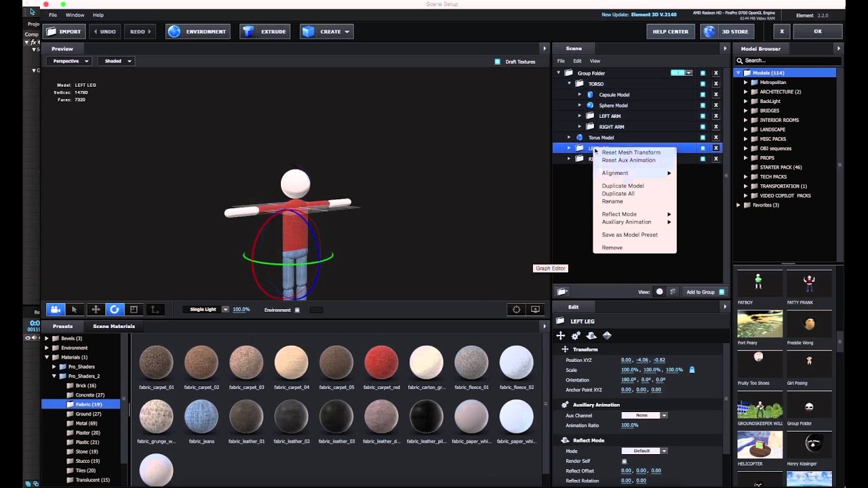This screenshot has width=868, height=488.
Task: Click the diamond-shaped icon in Edit panel row
Action: [607, 335]
